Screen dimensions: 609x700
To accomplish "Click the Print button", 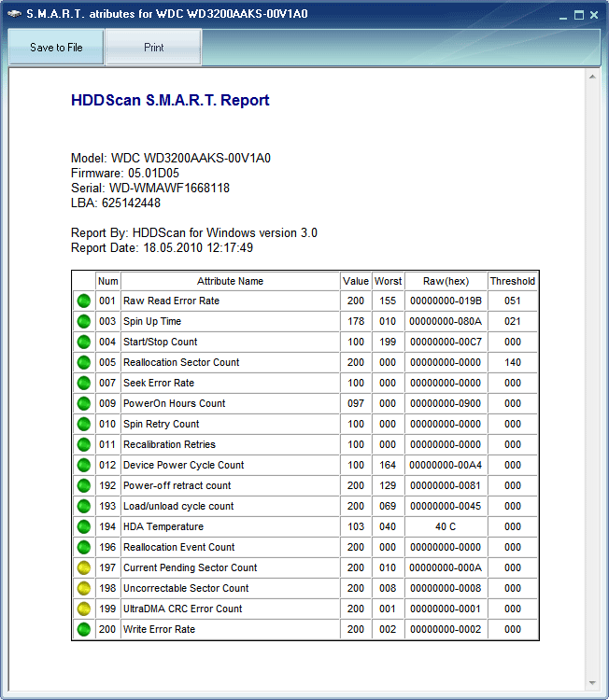I will coord(154,48).
